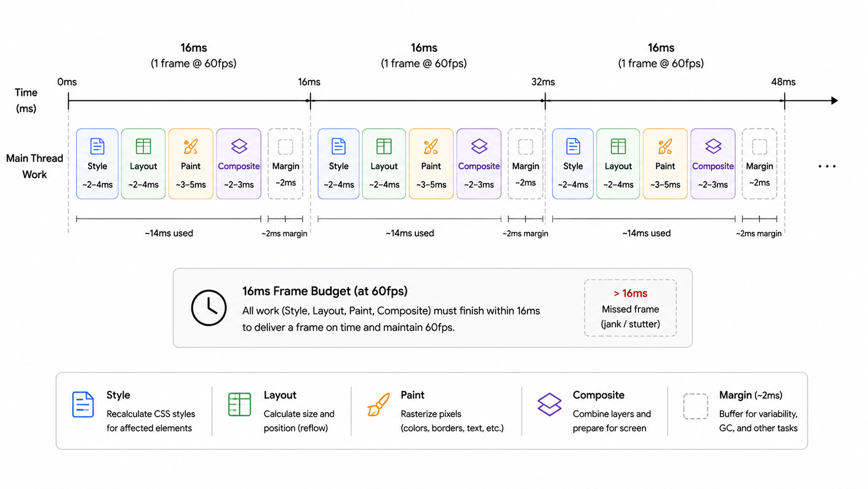Click the first frame's dashed Margin block
This screenshot has width=868, height=489.
286,164
